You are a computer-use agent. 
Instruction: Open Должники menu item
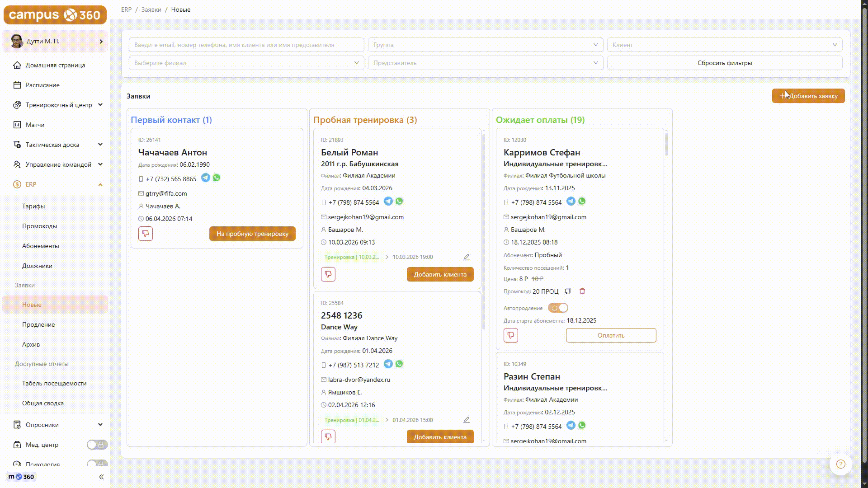point(37,266)
